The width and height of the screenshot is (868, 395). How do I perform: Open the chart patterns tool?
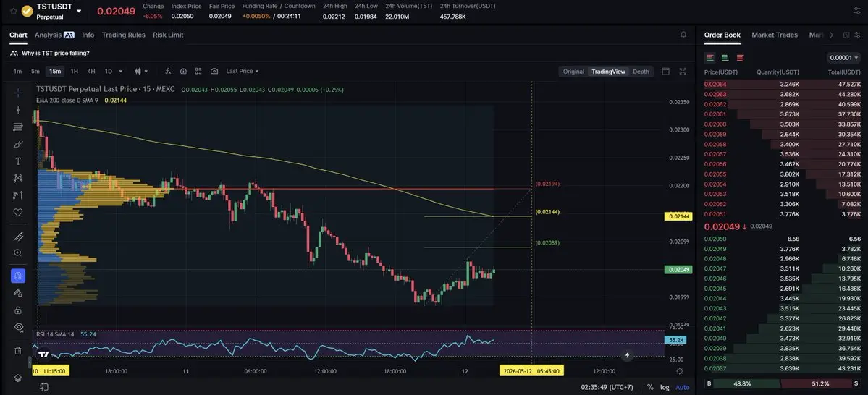(17, 178)
